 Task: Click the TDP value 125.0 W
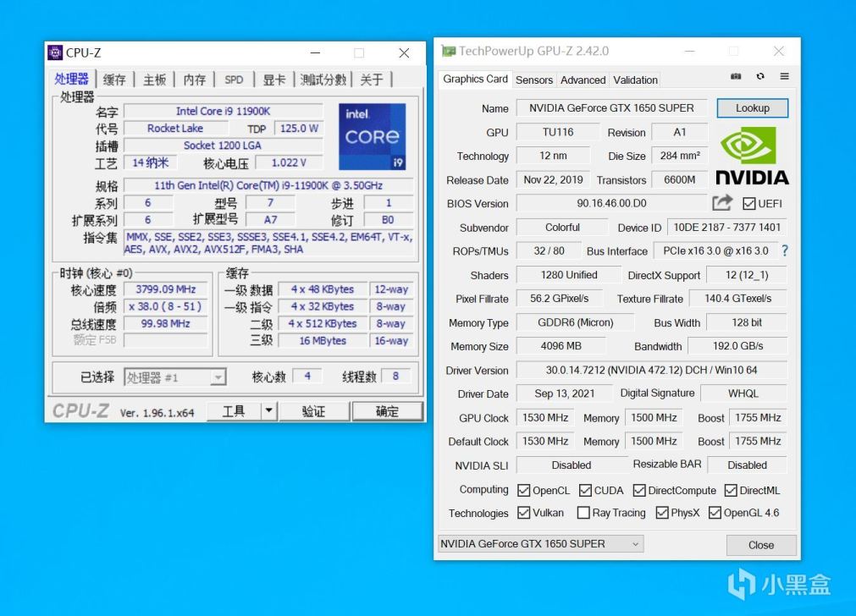(x=299, y=129)
